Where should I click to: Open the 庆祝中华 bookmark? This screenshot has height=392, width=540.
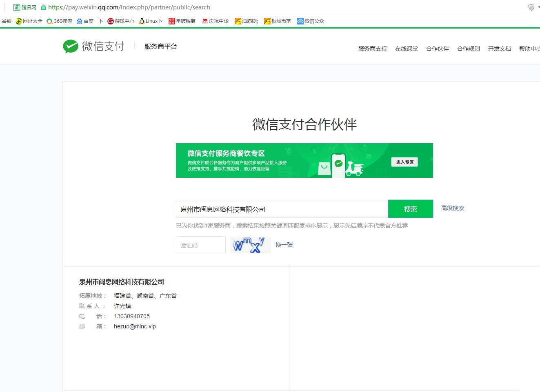click(215, 21)
